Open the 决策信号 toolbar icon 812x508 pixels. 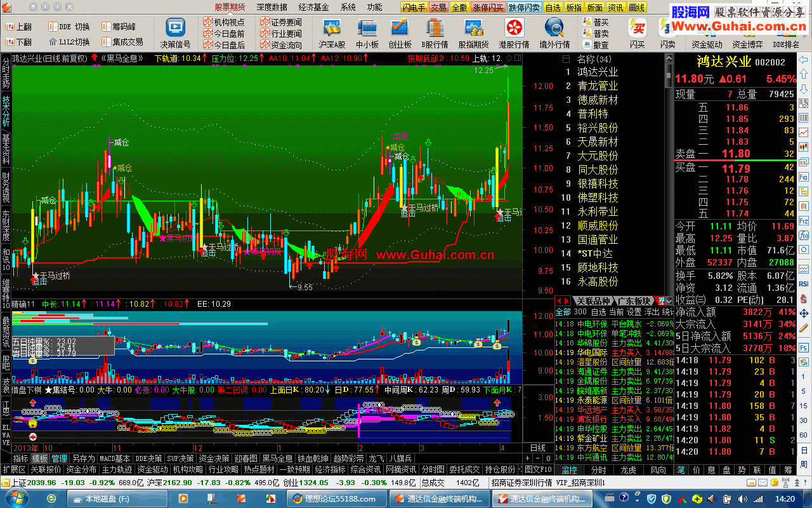pyautogui.click(x=175, y=33)
